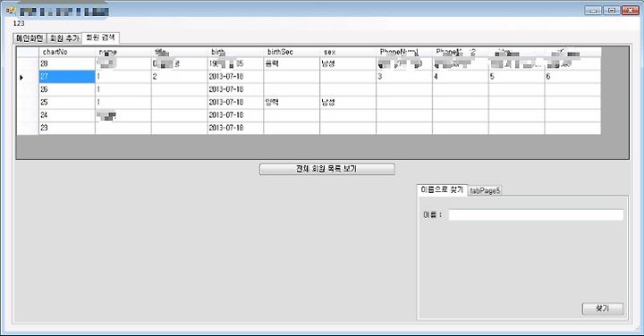644x336 pixels.
Task: Click the row header of row 23
Action: point(28,128)
